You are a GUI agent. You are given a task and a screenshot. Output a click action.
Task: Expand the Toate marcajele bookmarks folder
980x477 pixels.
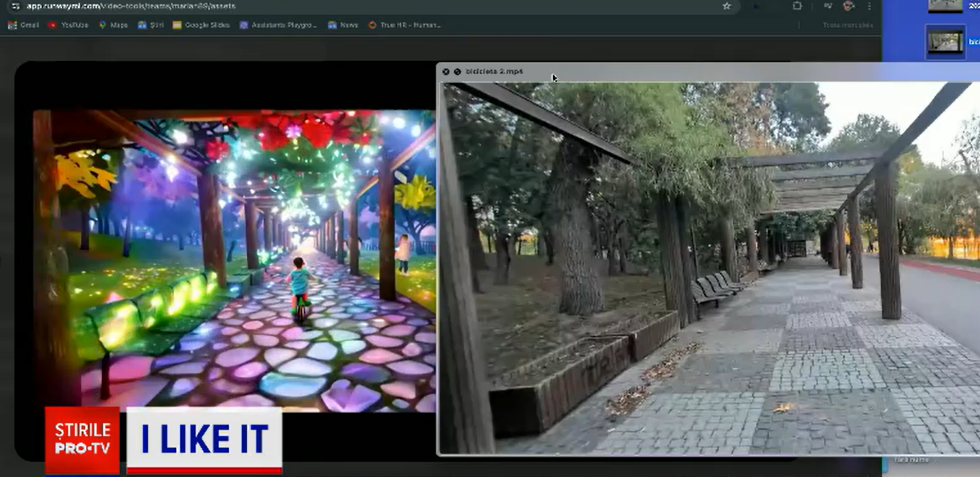pyautogui.click(x=847, y=25)
